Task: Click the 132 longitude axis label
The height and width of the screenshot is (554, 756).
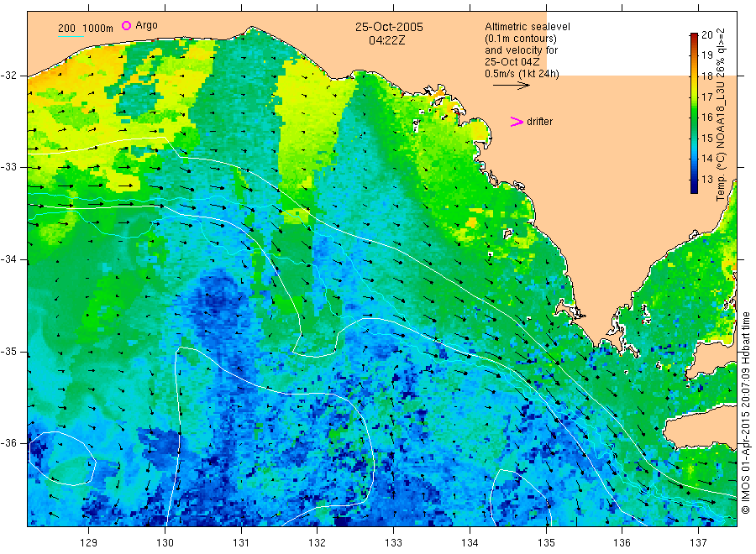Action: pyautogui.click(x=318, y=543)
